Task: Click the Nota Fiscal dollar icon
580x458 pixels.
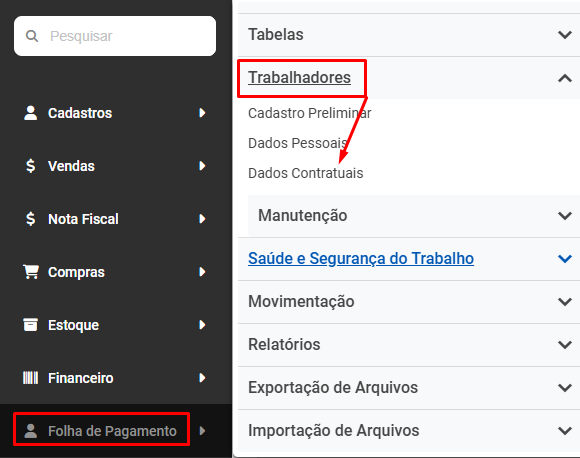Action: [31, 219]
